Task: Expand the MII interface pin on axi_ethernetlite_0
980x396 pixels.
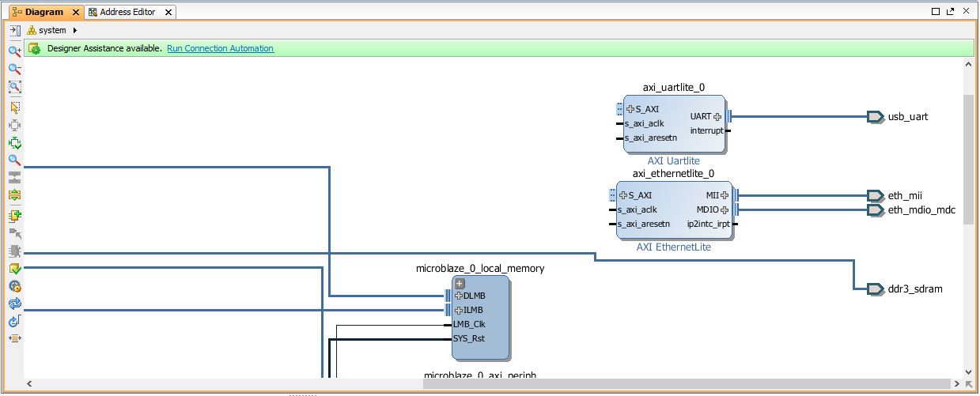Action: pyautogui.click(x=724, y=195)
